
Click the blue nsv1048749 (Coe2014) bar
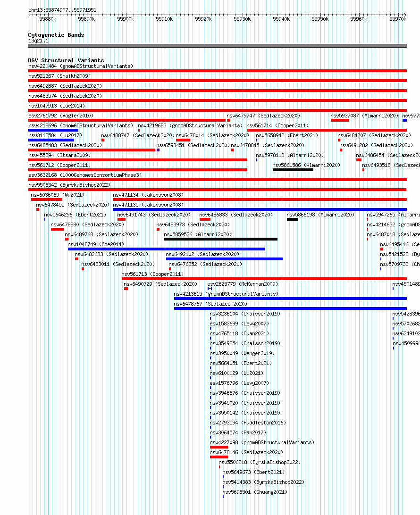pos(166,249)
